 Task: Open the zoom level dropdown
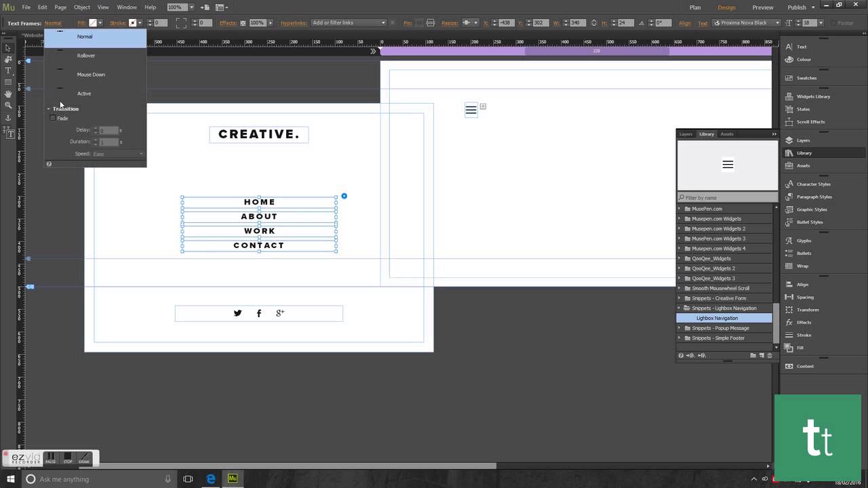point(191,7)
